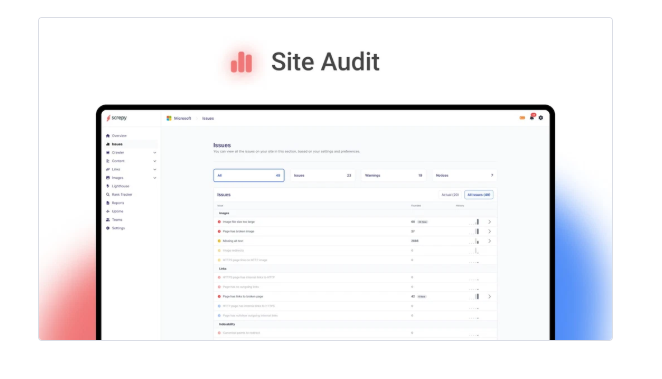
Task: Click HTTPS page links to HTTP image issue
Action: click(245, 260)
